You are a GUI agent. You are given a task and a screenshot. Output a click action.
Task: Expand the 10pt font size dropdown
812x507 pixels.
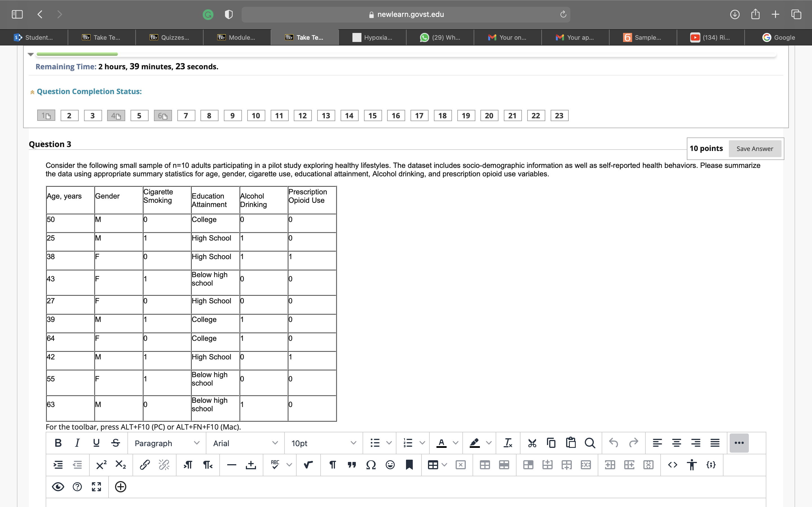pyautogui.click(x=323, y=442)
